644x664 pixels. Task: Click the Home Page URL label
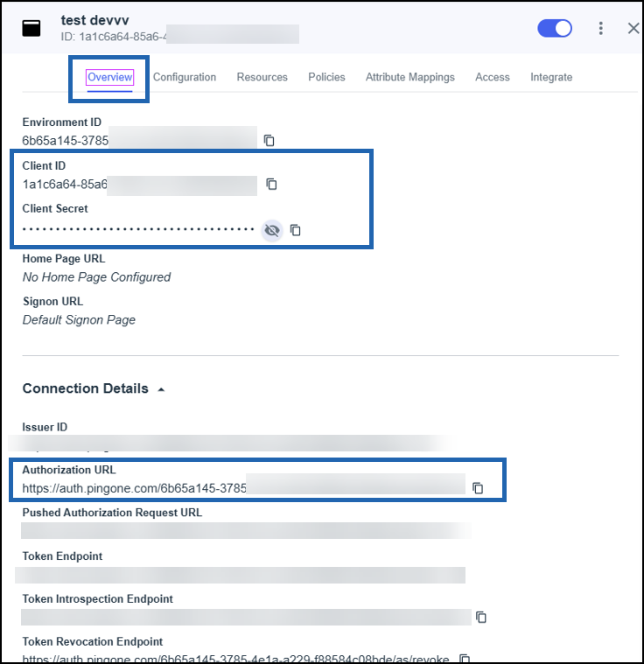(x=64, y=258)
